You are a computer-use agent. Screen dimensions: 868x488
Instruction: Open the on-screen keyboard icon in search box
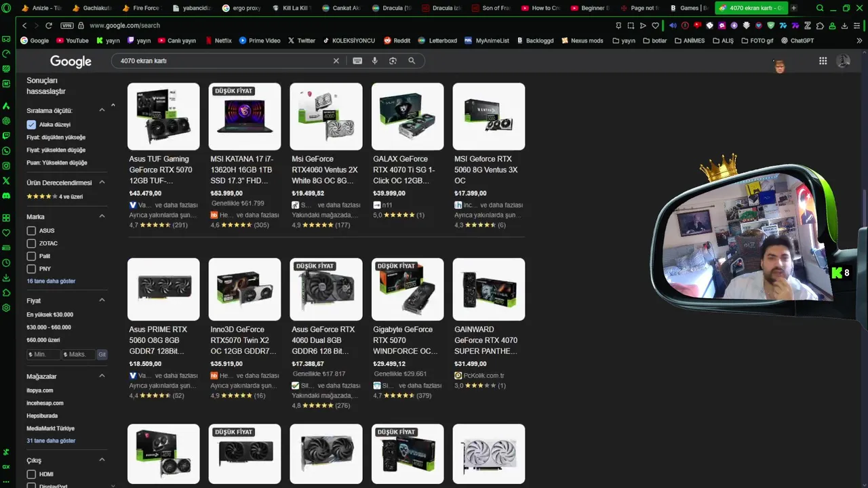[x=357, y=60]
